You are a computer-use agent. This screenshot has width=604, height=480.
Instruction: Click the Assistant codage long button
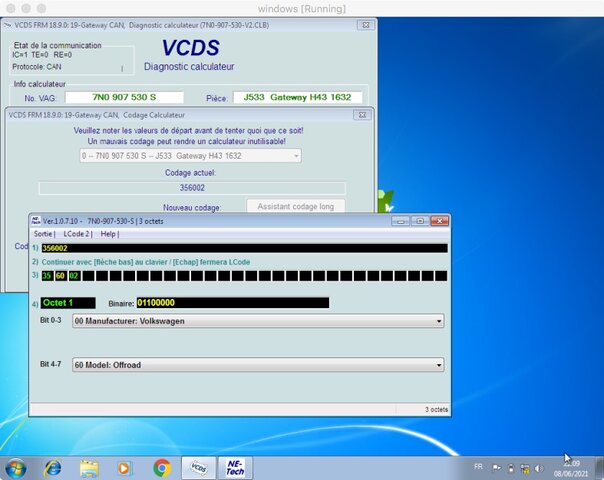click(295, 206)
